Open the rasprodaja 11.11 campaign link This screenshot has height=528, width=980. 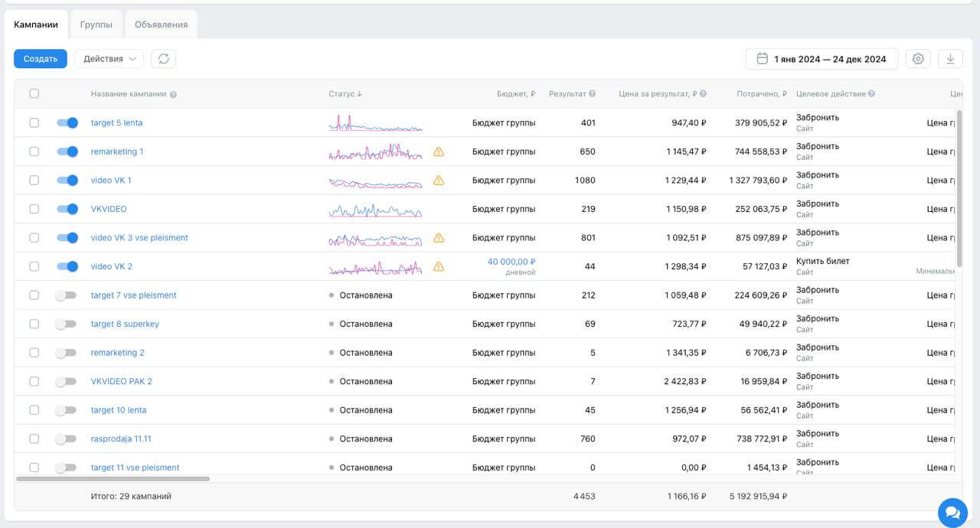click(121, 438)
